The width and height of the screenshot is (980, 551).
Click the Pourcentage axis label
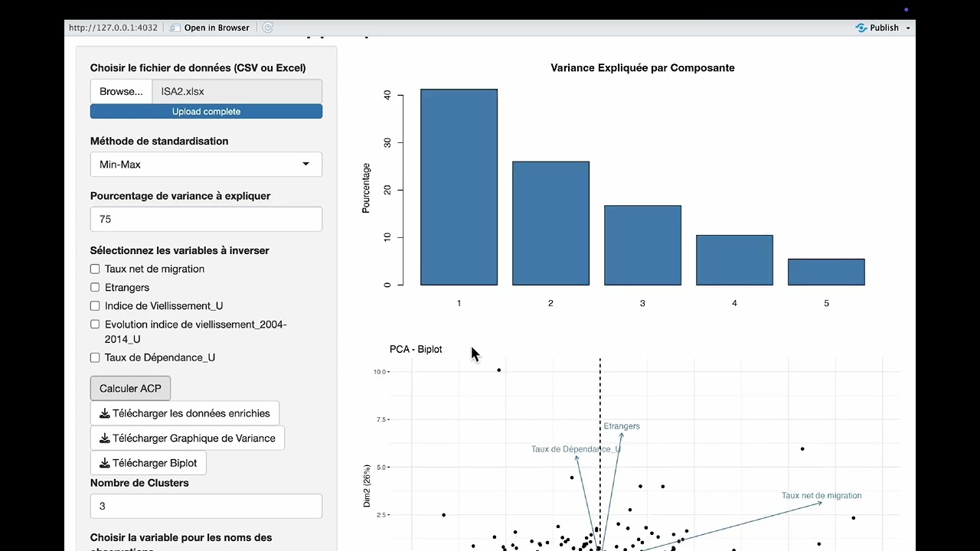[366, 188]
